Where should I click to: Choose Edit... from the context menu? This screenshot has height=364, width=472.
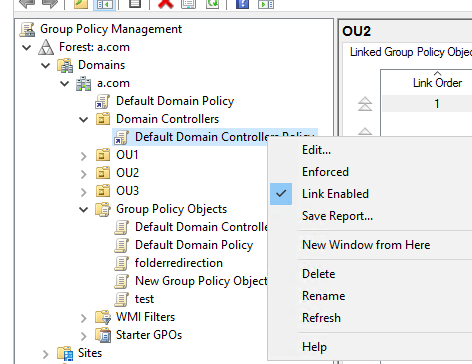[x=316, y=150]
